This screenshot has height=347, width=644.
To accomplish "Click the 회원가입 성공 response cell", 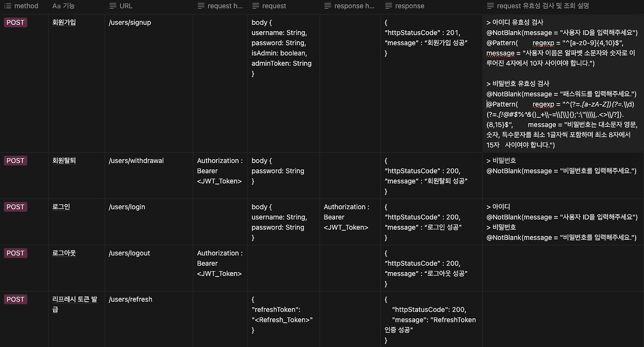I will (x=432, y=83).
